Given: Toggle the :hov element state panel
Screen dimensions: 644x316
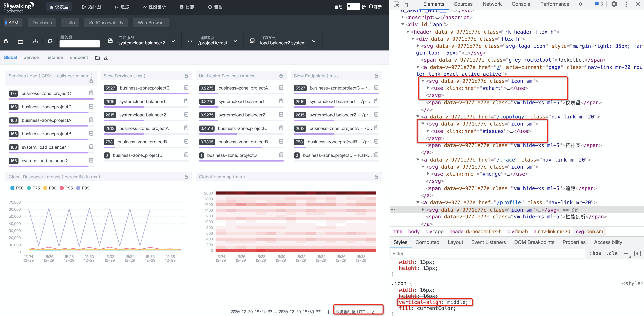Looking at the screenshot, I should click(x=596, y=253).
